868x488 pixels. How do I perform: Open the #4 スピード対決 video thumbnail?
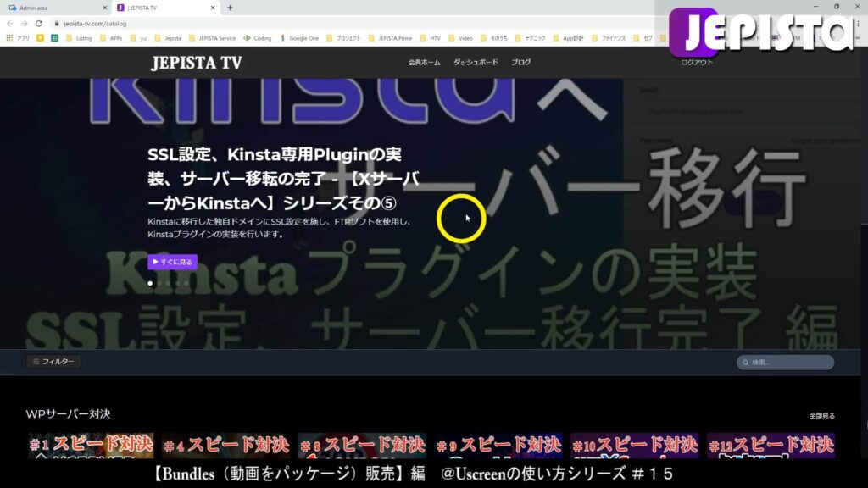[x=225, y=446]
